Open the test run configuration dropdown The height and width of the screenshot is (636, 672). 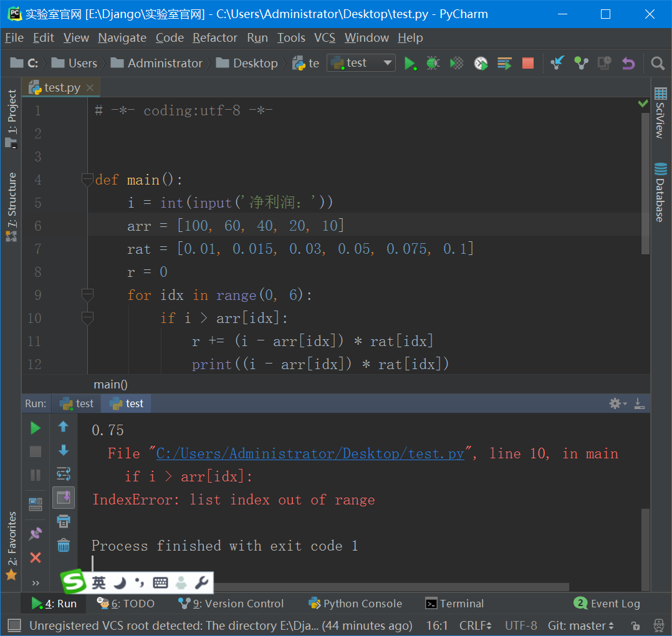pyautogui.click(x=361, y=63)
